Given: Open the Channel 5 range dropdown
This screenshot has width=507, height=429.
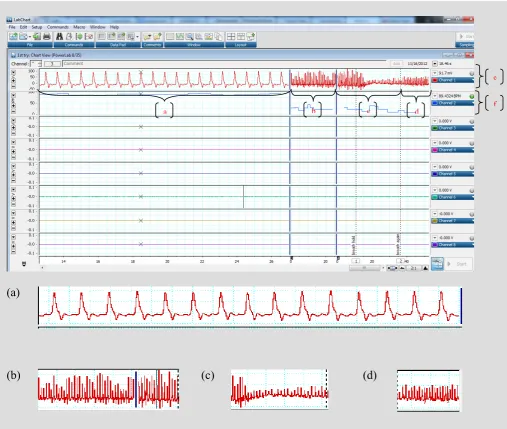Looking at the screenshot, I should [x=435, y=167].
